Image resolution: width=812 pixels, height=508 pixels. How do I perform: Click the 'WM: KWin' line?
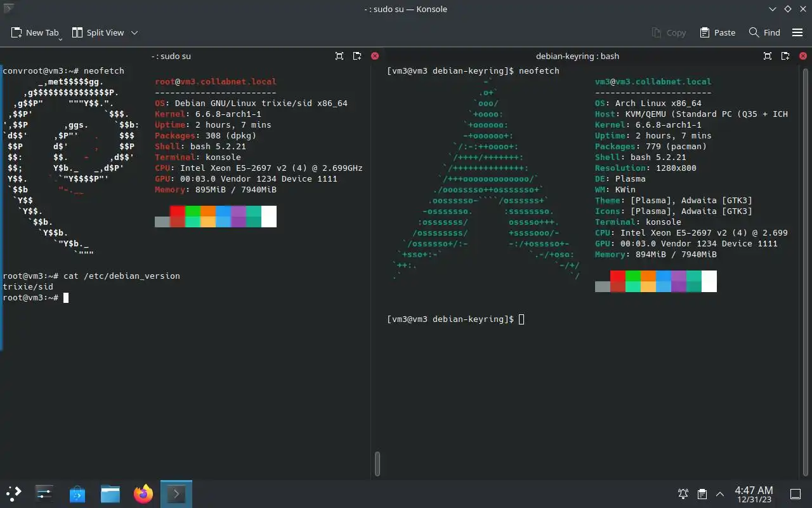[x=615, y=189]
